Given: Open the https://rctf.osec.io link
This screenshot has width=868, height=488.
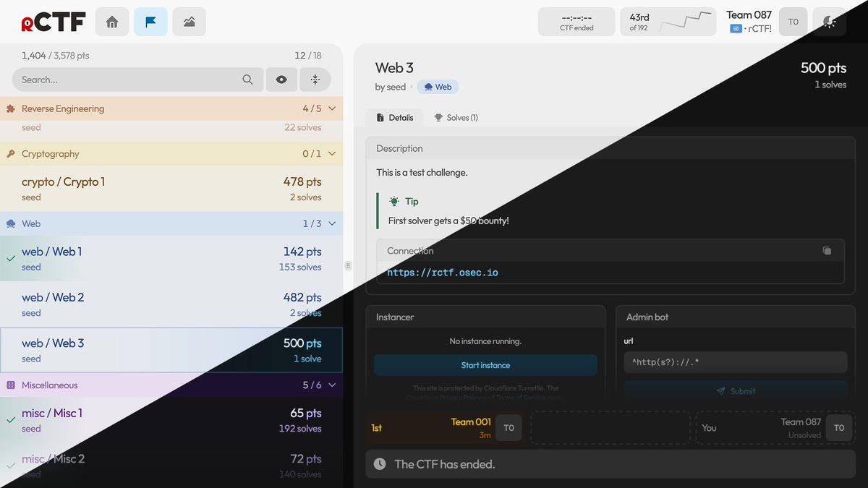Looking at the screenshot, I should pos(443,273).
